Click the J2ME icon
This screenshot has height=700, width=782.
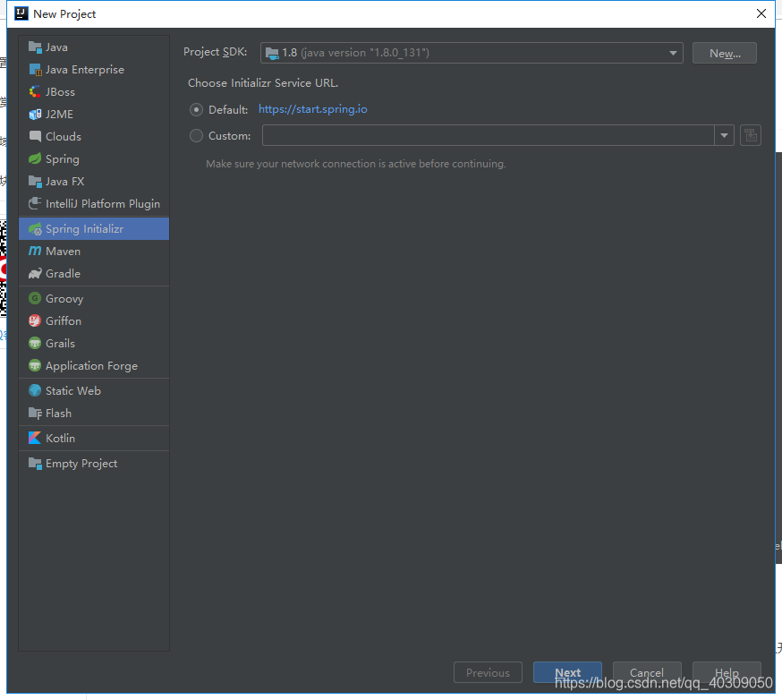coord(35,115)
